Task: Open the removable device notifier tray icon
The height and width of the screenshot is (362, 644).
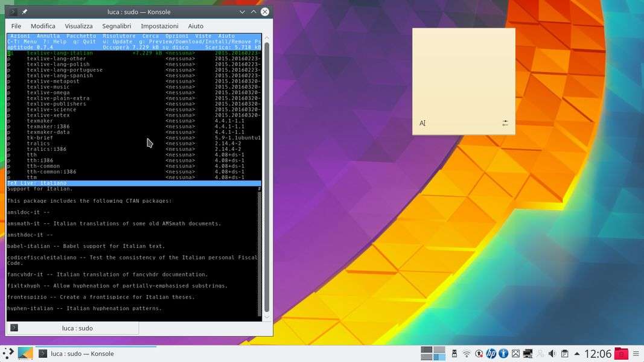Action: (453, 354)
